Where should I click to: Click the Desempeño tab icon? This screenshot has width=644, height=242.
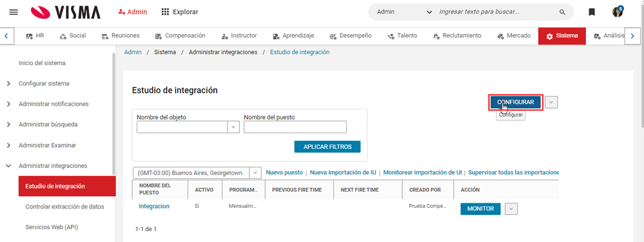[x=333, y=36]
